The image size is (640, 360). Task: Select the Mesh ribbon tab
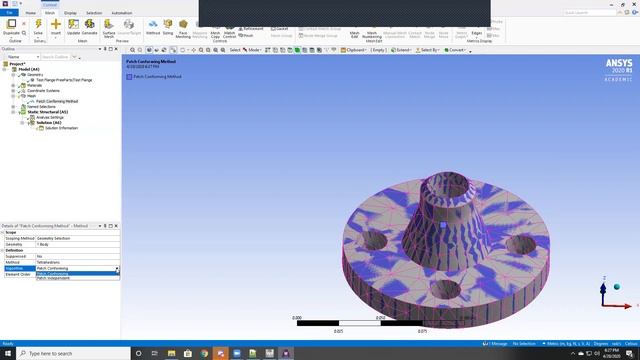click(50, 13)
